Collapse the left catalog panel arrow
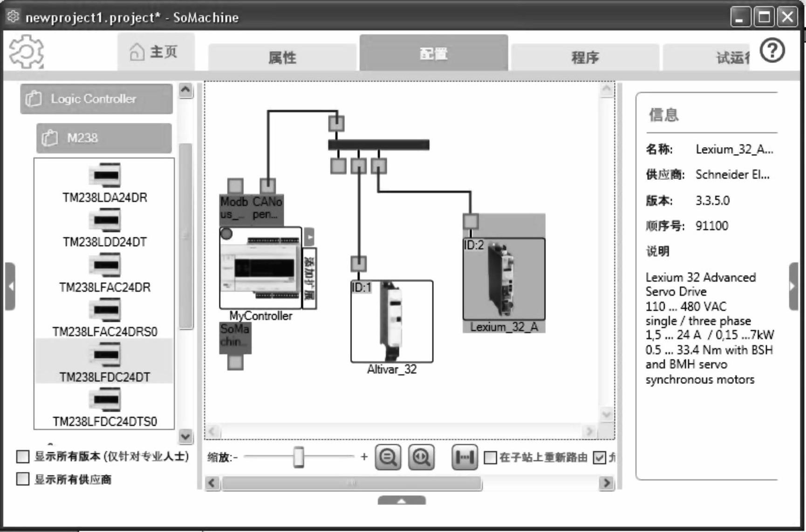The width and height of the screenshot is (806, 532). click(x=10, y=286)
